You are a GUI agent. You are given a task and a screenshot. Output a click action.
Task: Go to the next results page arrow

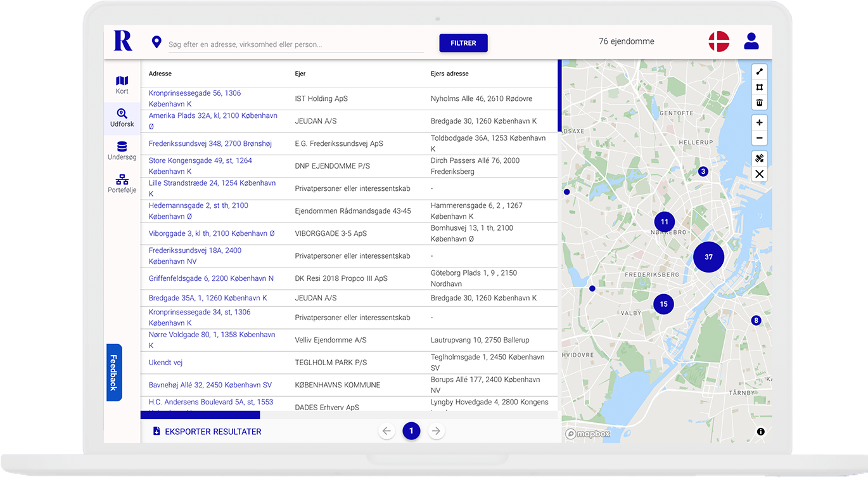tap(436, 431)
